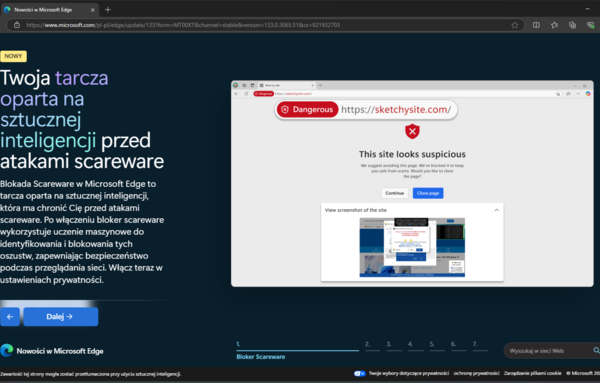
Task: Click the translation notice text at bottom
Action: [x=91, y=374]
